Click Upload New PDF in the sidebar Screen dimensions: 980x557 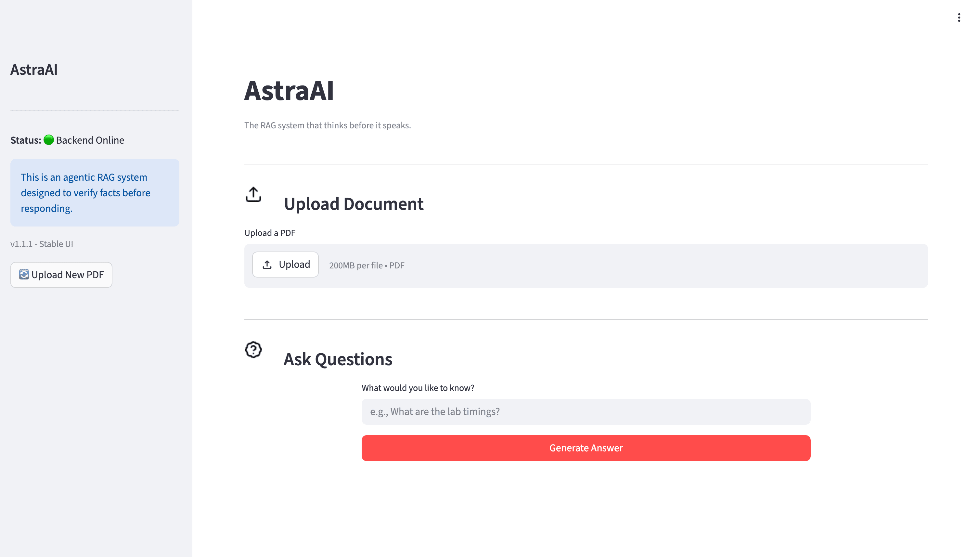(61, 275)
